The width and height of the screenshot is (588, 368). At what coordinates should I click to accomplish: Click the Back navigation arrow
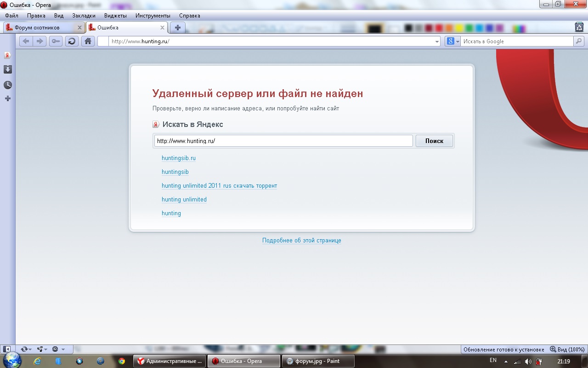26,41
